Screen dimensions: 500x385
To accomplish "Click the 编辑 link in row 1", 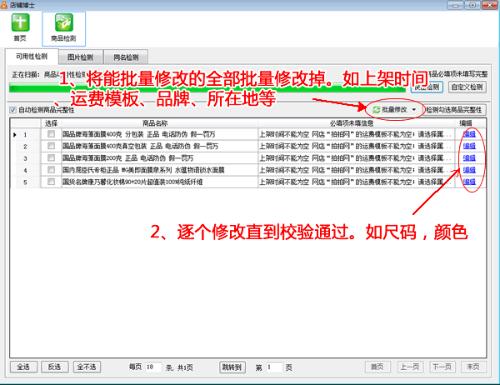I will [469, 134].
